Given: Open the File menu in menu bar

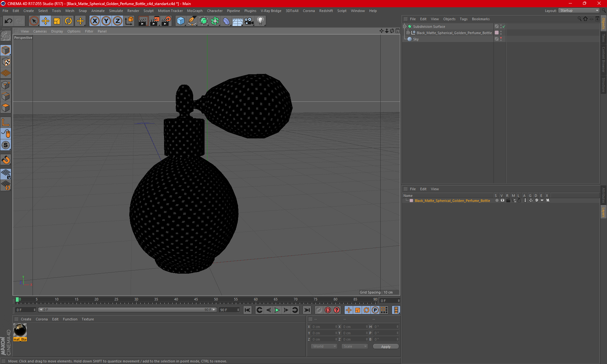Looking at the screenshot, I should (5, 11).
